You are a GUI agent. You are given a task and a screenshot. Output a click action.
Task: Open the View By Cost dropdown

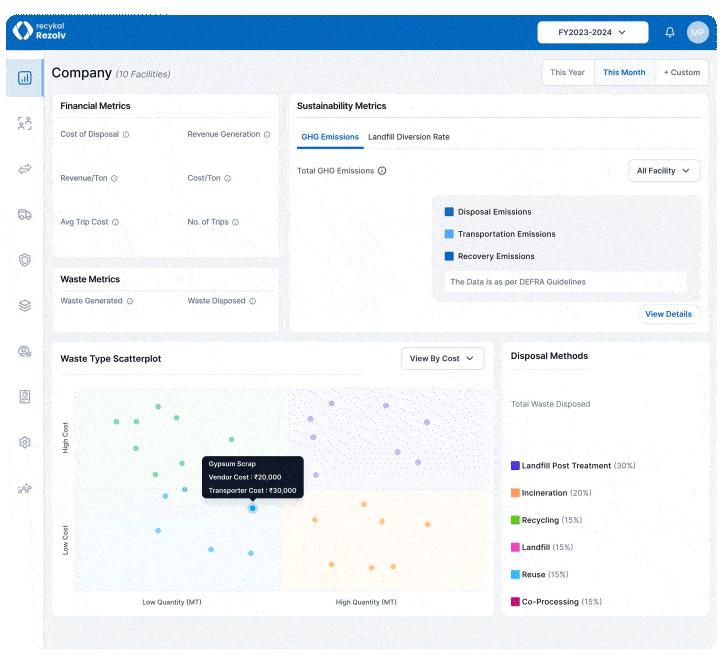click(442, 358)
